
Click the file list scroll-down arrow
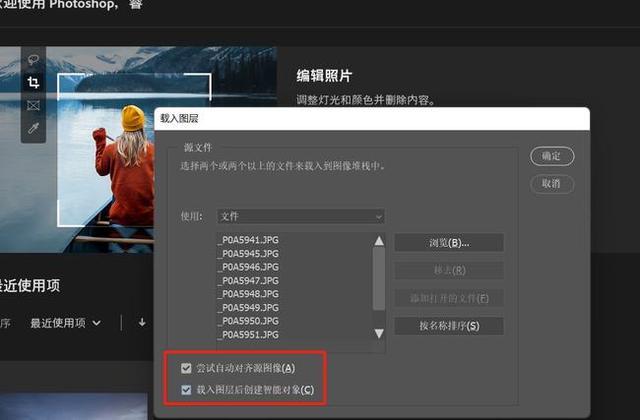379,333
